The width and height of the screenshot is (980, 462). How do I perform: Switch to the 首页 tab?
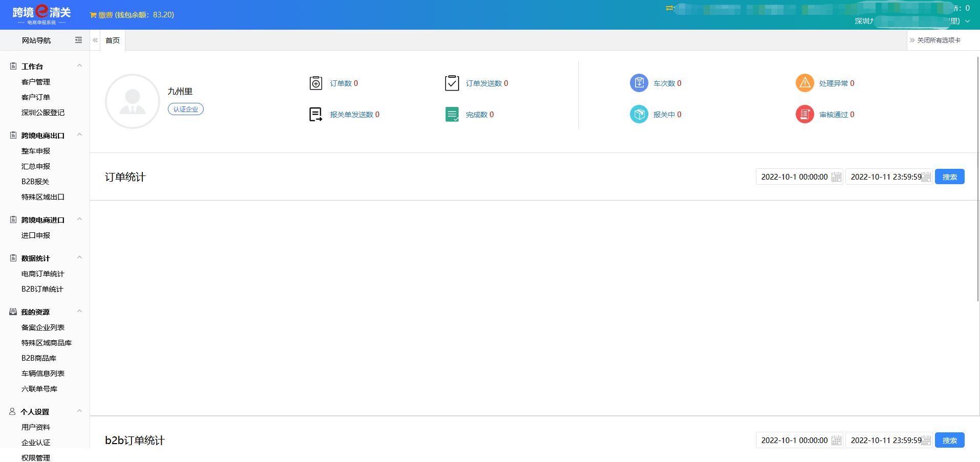coord(113,40)
